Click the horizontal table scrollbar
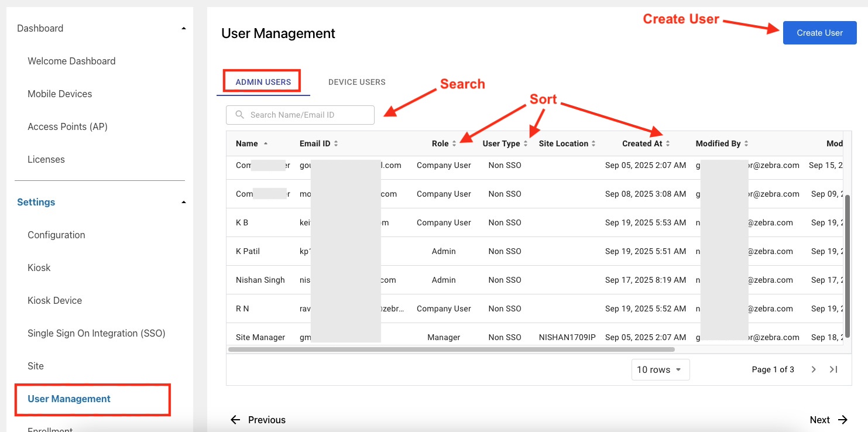Image resolution: width=868 pixels, height=432 pixels. [451, 349]
